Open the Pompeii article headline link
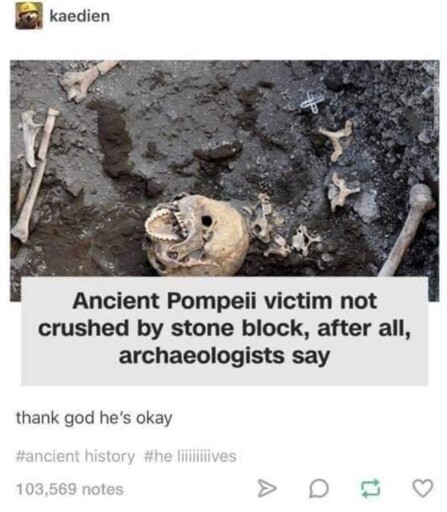This screenshot has width=447, height=512. tap(224, 328)
